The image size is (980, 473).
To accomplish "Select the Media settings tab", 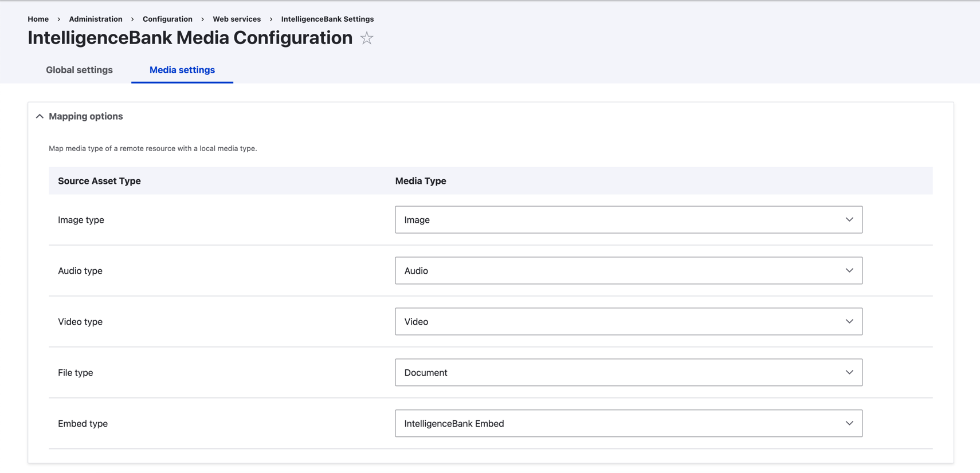I will pos(182,70).
